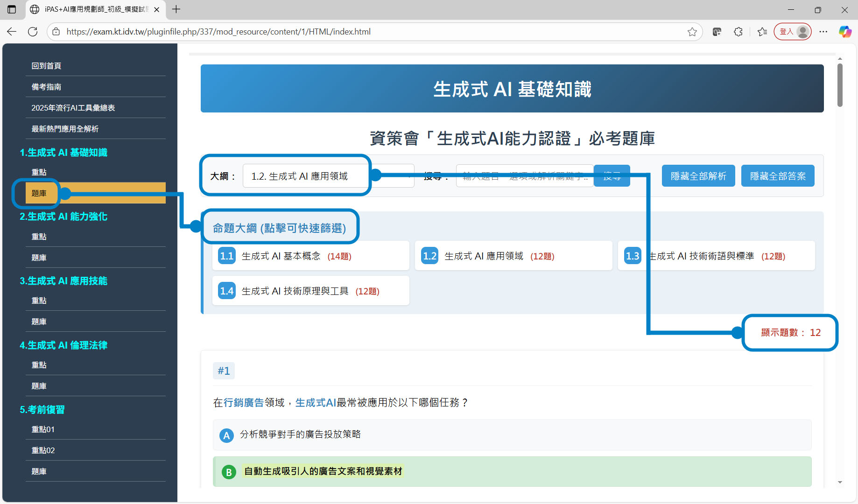Toggle 隱藏全部解析 button
The width and height of the screenshot is (858, 504).
click(698, 176)
